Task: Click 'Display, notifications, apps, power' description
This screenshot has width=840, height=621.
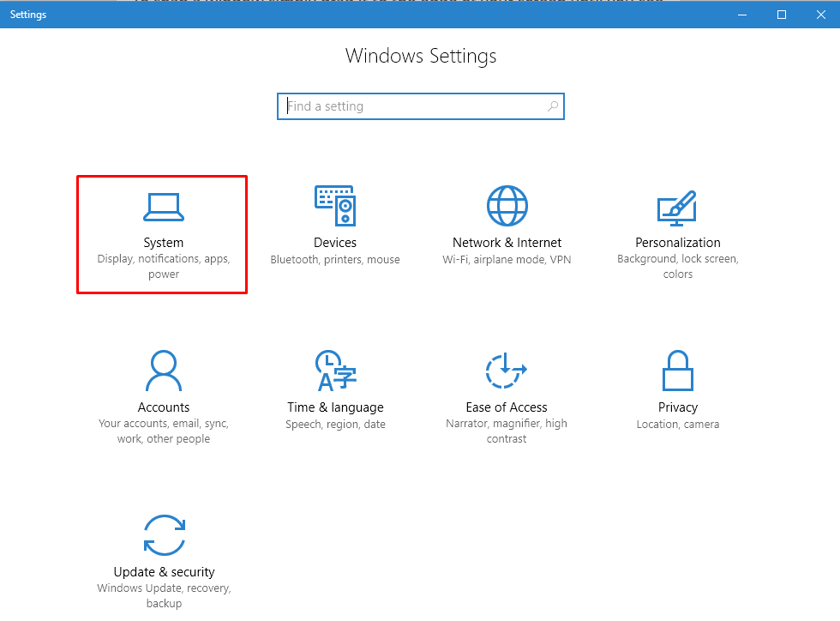Action: [164, 267]
